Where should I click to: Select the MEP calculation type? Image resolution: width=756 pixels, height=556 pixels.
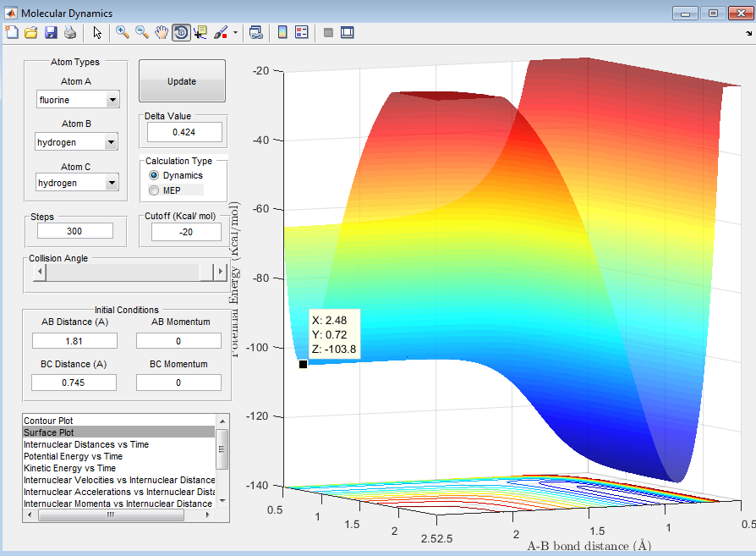pos(154,190)
